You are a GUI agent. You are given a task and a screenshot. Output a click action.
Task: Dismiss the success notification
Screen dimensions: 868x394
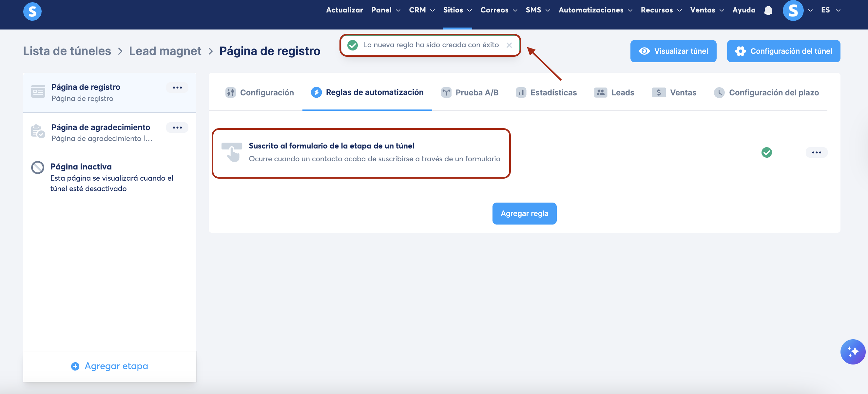pos(509,45)
